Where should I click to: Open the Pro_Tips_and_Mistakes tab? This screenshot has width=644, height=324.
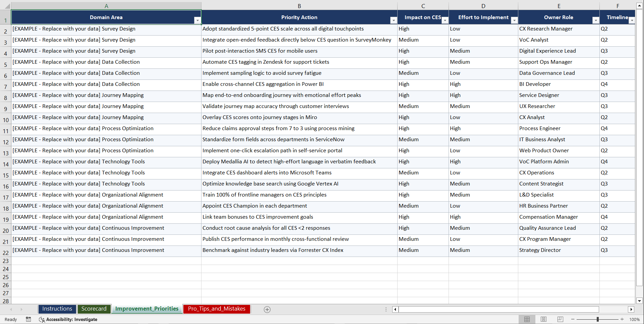click(x=216, y=309)
